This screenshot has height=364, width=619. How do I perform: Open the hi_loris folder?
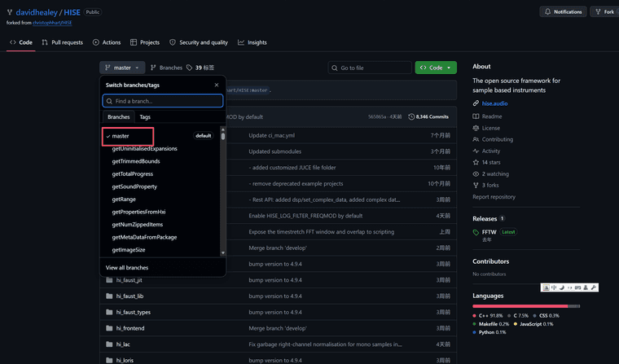[125, 360]
